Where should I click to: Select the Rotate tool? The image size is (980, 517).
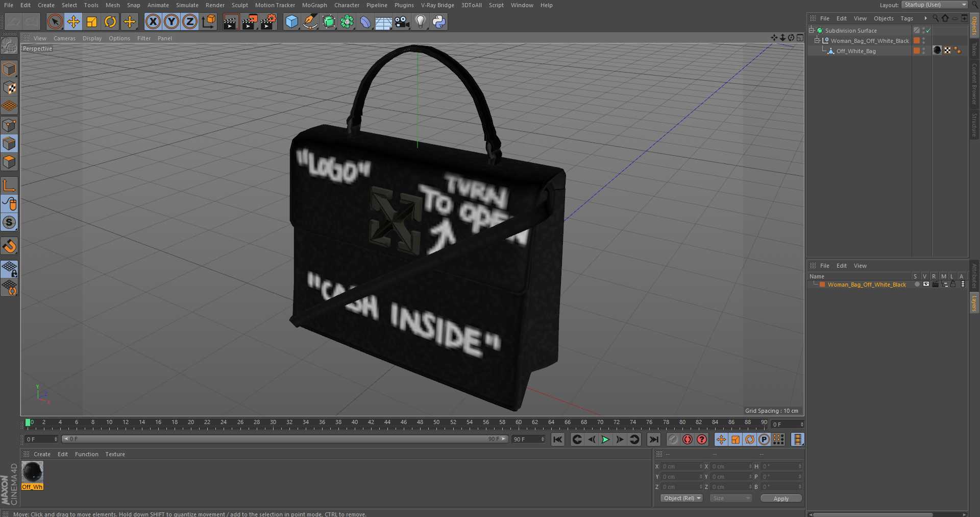pyautogui.click(x=110, y=21)
